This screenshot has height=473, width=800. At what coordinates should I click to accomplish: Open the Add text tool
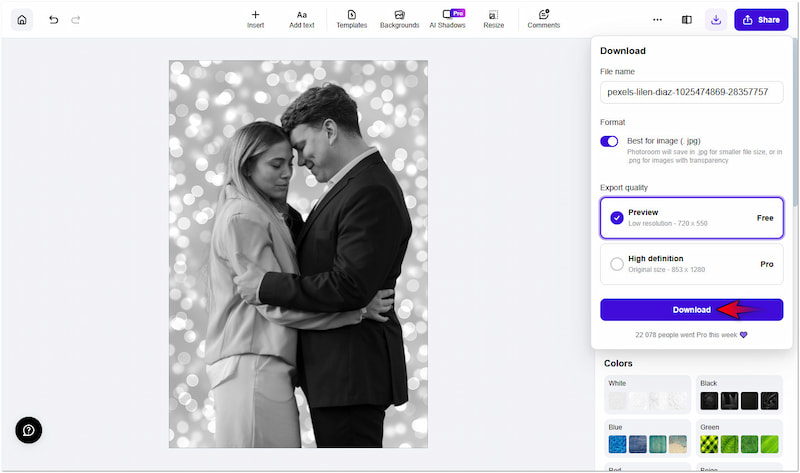pos(302,19)
